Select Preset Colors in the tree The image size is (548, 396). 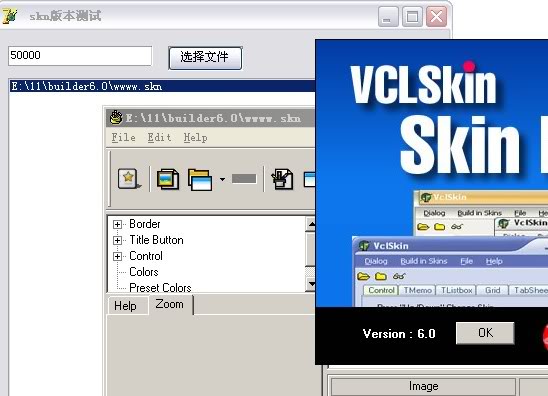160,288
